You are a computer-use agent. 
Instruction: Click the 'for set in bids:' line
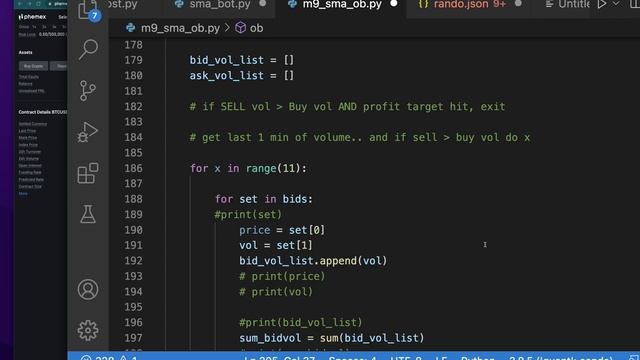(x=264, y=199)
